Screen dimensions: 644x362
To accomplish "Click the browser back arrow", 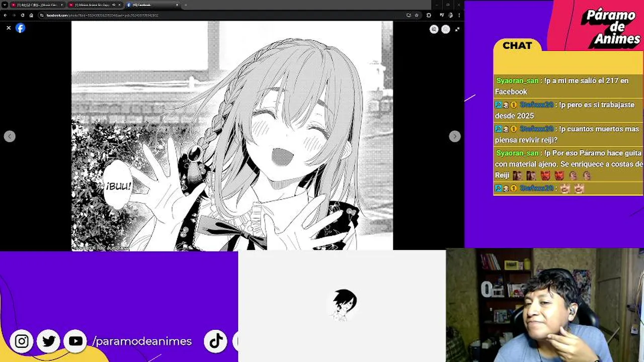I will pyautogui.click(x=5, y=15).
